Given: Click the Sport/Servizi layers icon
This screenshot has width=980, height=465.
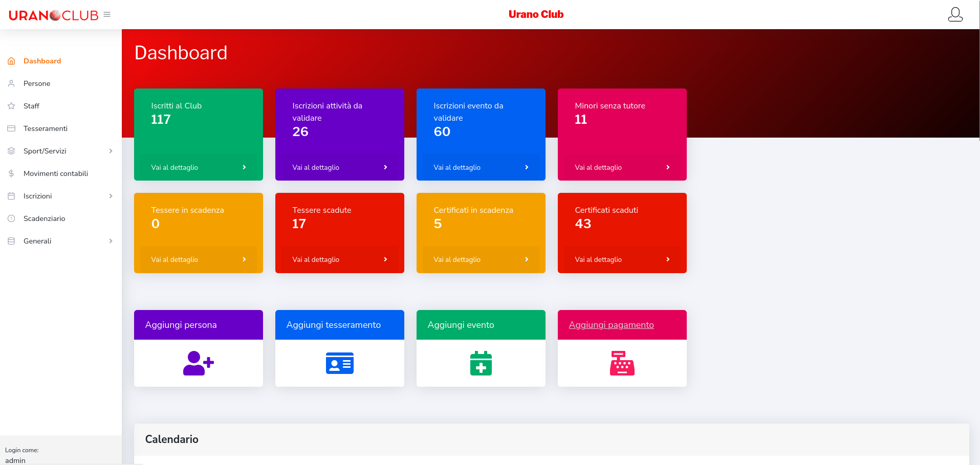Looking at the screenshot, I should [11, 151].
